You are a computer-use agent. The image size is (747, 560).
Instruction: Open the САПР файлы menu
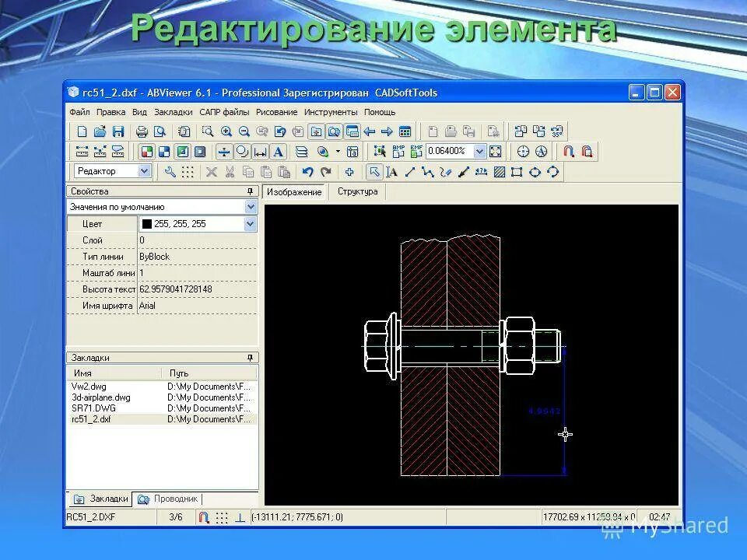point(224,112)
